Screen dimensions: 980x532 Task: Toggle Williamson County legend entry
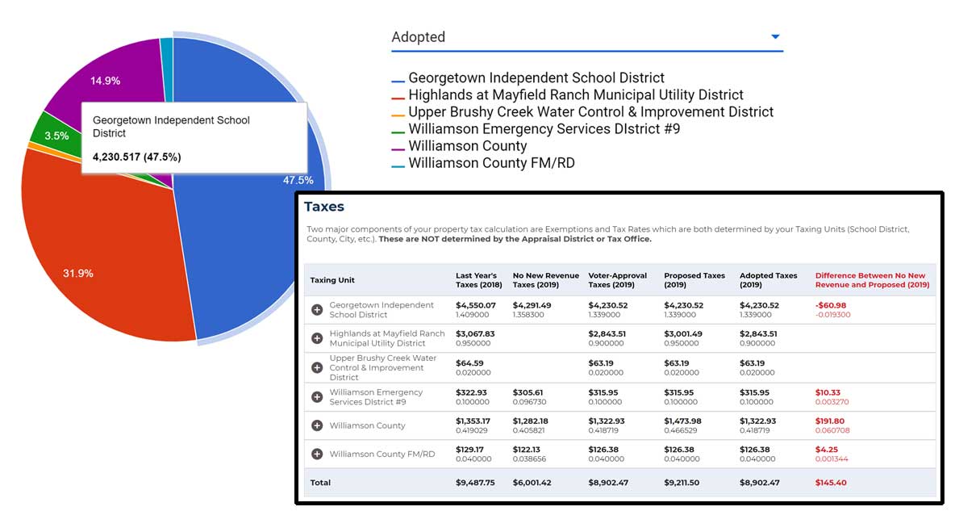click(x=467, y=146)
